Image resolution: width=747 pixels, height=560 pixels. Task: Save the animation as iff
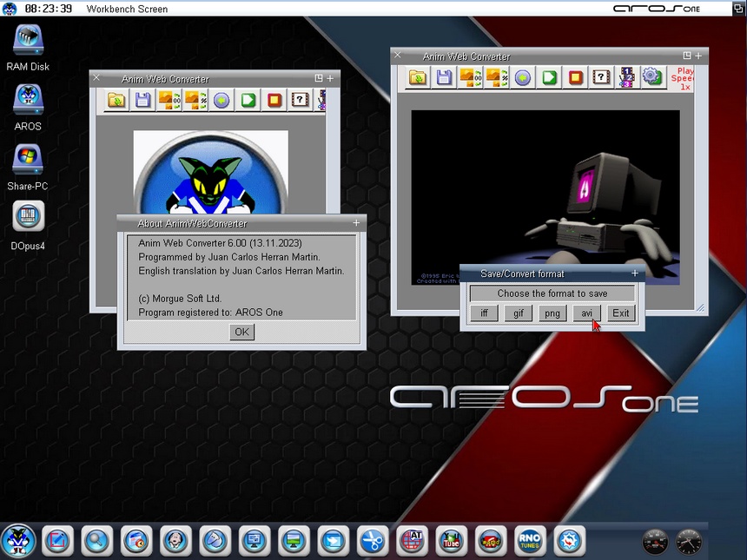(x=484, y=313)
